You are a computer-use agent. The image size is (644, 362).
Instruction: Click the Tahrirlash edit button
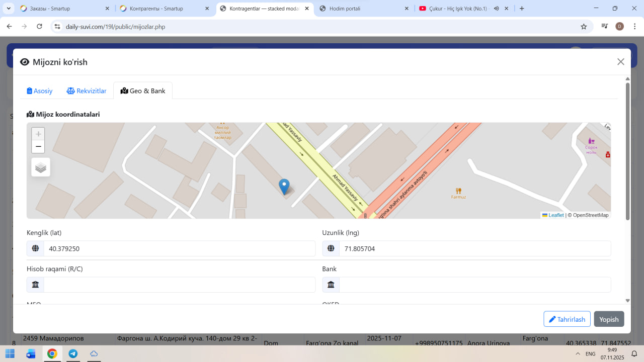[567, 319]
